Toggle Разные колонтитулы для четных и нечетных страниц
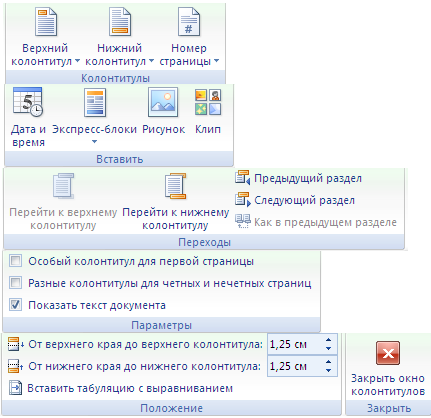The image size is (431, 418). click(15, 283)
